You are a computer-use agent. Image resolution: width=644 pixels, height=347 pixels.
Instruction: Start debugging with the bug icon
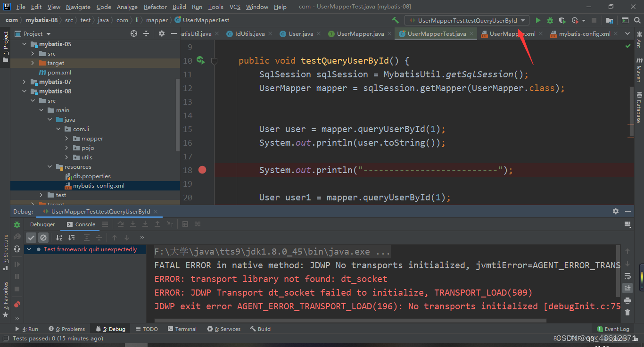coord(550,21)
